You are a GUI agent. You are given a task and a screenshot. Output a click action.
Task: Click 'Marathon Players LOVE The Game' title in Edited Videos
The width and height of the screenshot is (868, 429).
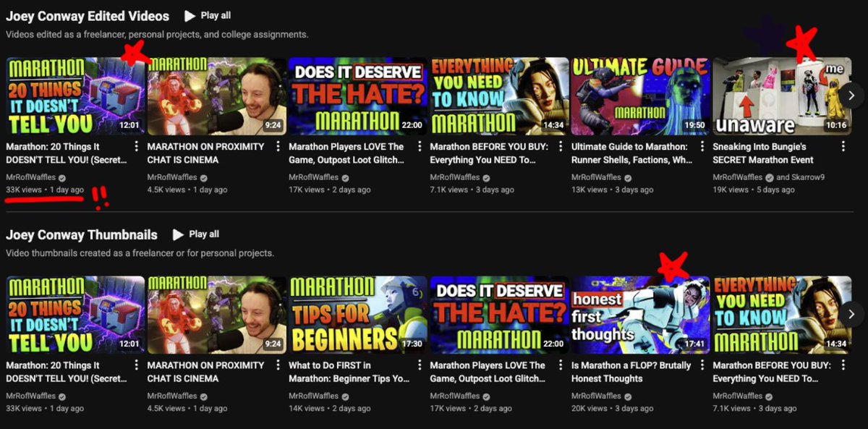[x=346, y=153]
